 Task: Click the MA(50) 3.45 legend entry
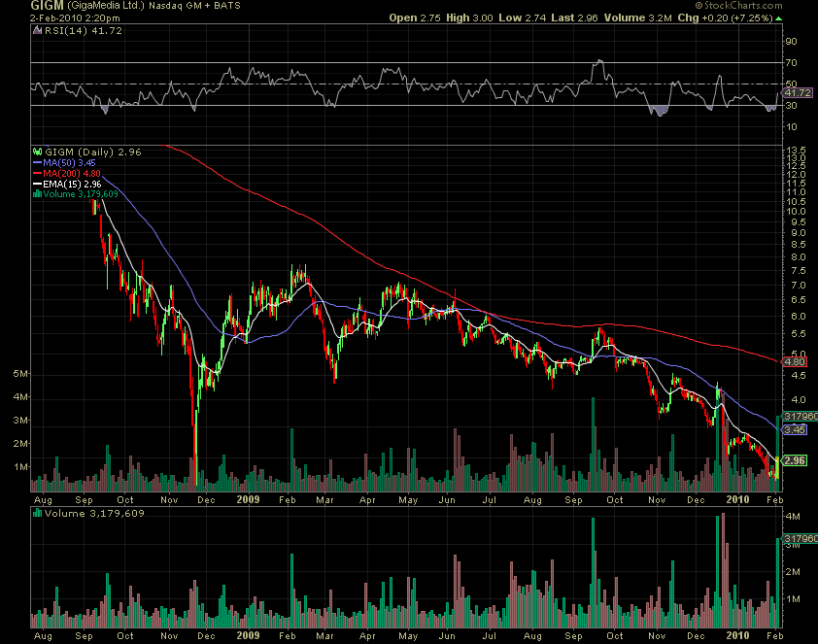(x=69, y=162)
